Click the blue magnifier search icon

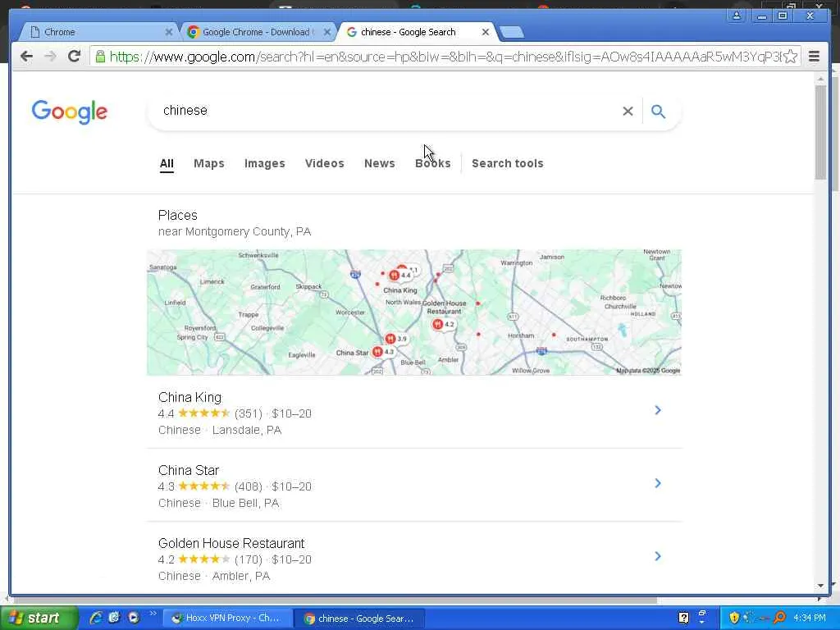pos(659,111)
